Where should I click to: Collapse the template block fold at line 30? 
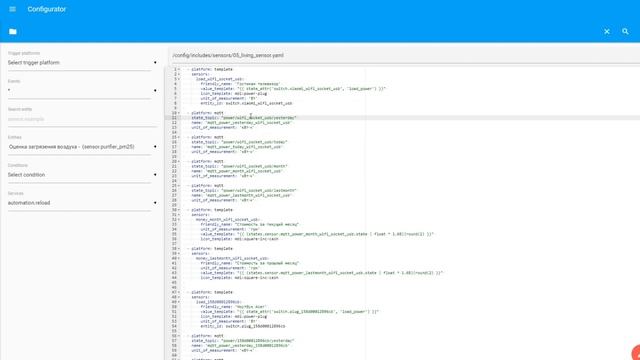179,210
